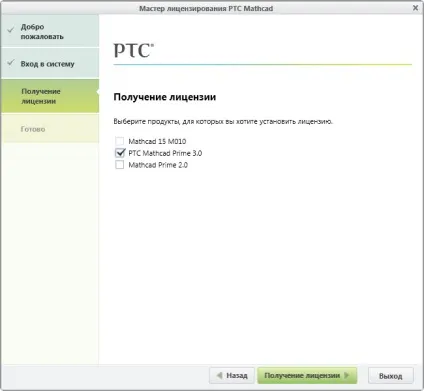Select the Получение лицензии sidebar step
The image size is (424, 391).
click(50, 96)
